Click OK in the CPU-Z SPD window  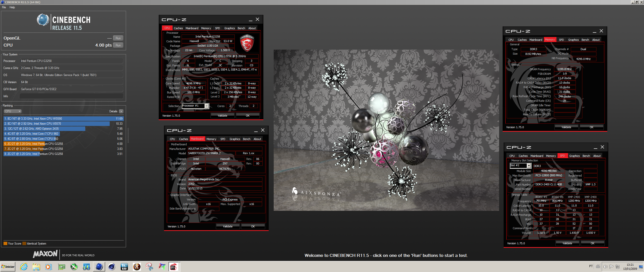click(x=592, y=243)
